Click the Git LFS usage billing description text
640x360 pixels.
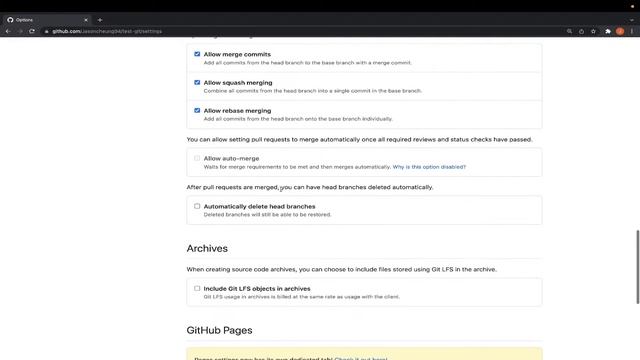click(x=302, y=297)
